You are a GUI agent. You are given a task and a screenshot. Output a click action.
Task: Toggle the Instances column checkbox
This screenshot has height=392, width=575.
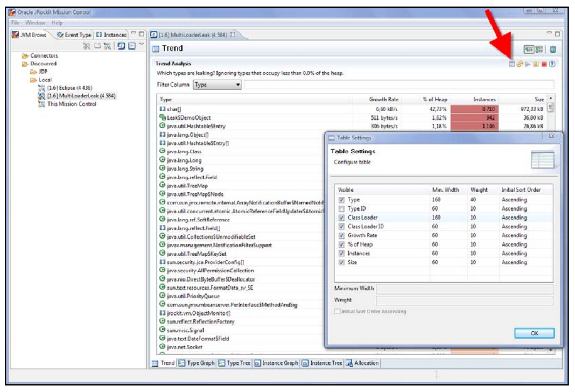point(341,254)
